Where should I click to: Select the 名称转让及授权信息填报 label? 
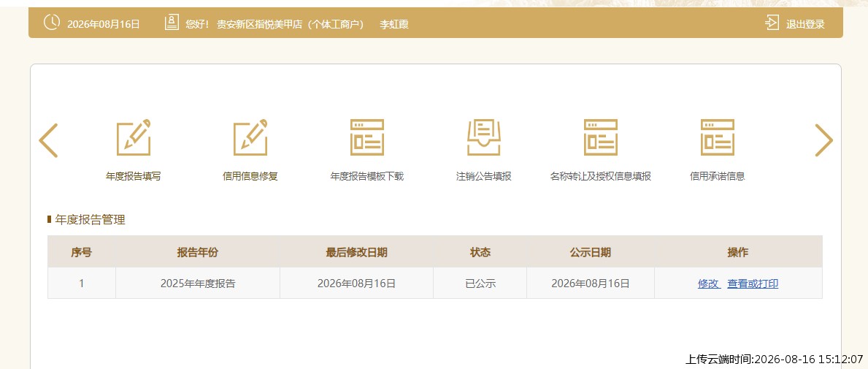pyautogui.click(x=601, y=177)
